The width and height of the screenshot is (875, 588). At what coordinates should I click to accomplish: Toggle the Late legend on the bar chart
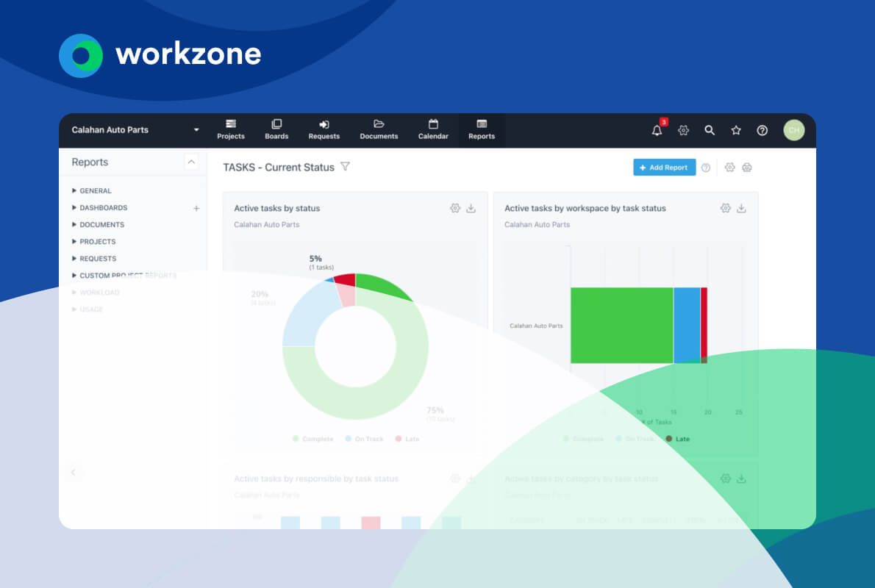point(677,439)
